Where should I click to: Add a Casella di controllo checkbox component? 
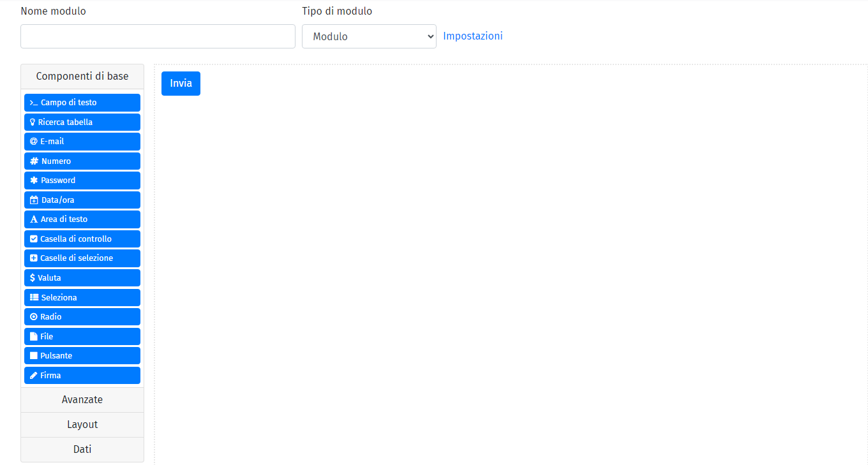click(82, 239)
